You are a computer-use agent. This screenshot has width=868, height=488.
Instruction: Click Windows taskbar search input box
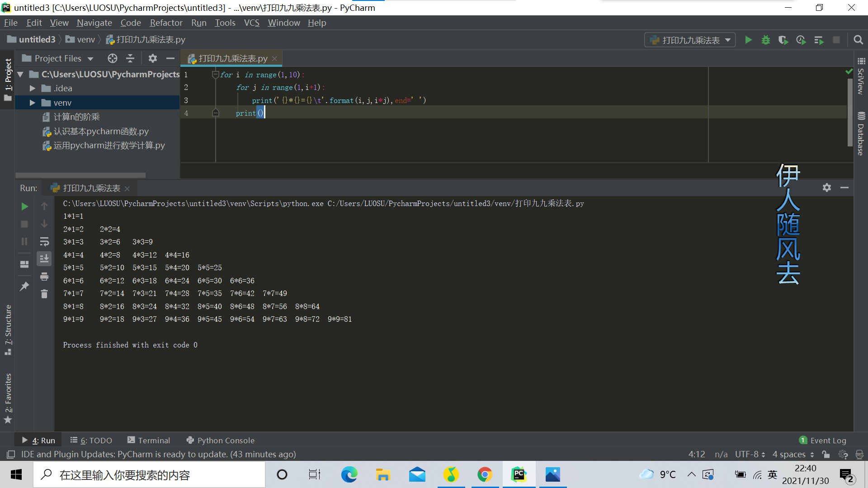pos(149,475)
